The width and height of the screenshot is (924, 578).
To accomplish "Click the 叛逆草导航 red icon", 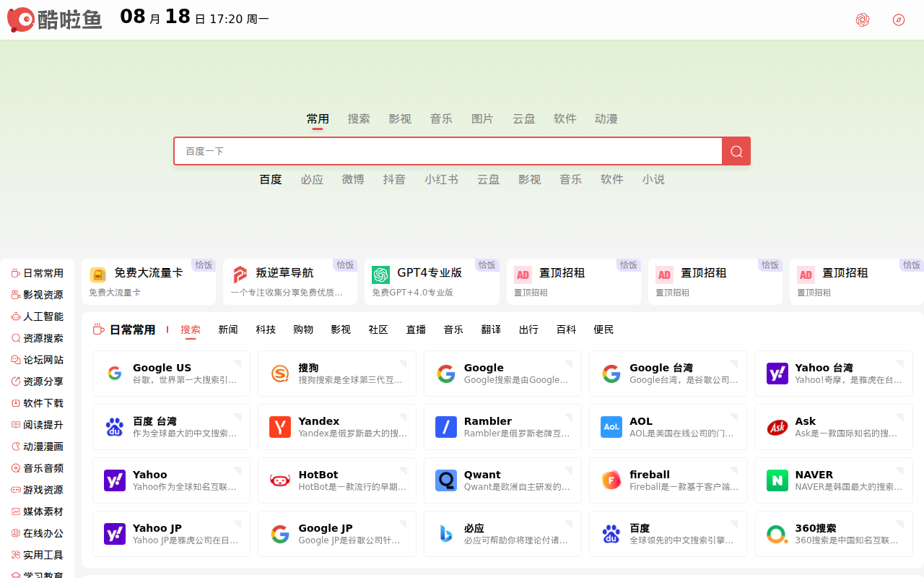I will pyautogui.click(x=240, y=275).
